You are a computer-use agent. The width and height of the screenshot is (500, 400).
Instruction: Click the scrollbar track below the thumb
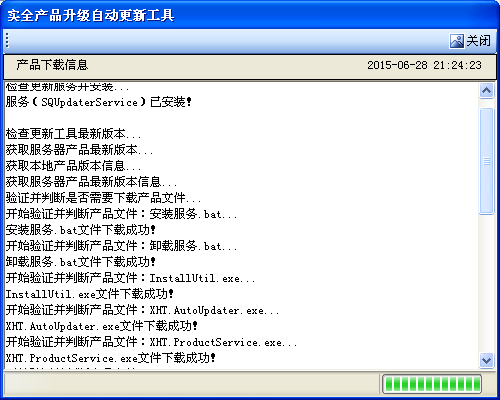click(x=486, y=283)
